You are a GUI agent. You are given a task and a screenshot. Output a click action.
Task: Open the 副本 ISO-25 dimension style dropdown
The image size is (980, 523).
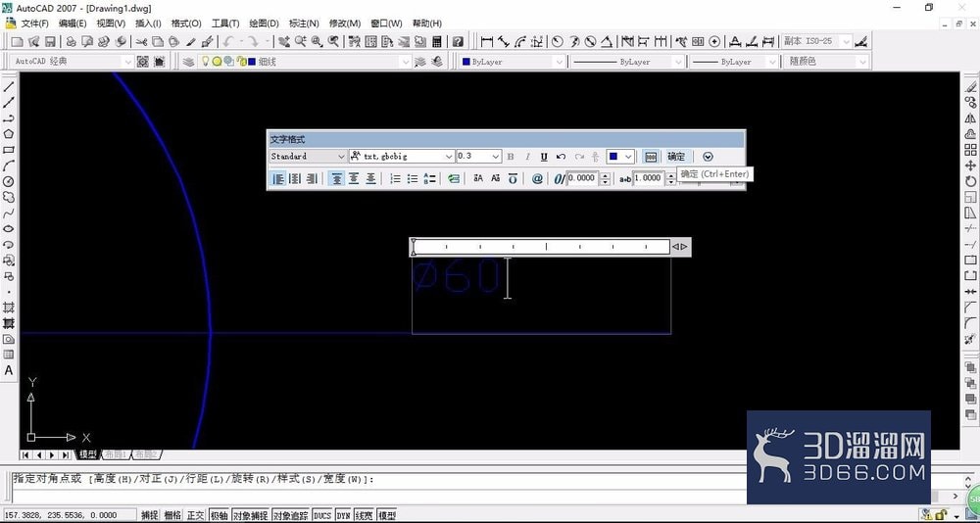[816, 42]
